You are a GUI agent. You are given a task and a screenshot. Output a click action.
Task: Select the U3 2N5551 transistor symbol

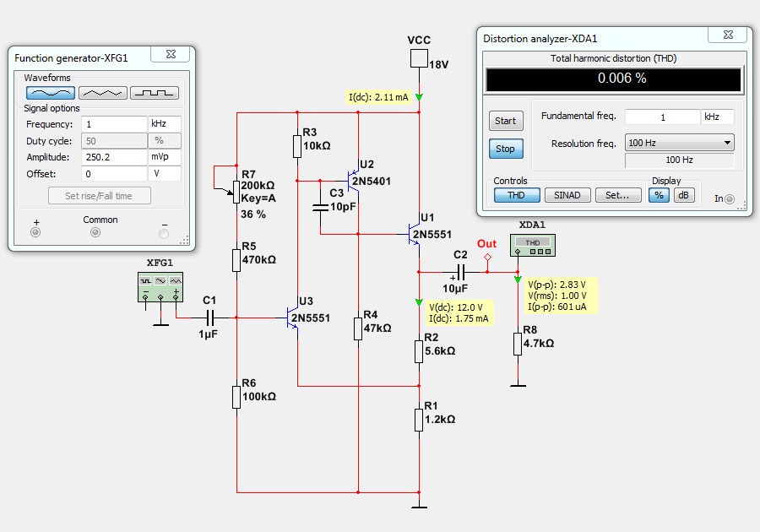coord(292,318)
